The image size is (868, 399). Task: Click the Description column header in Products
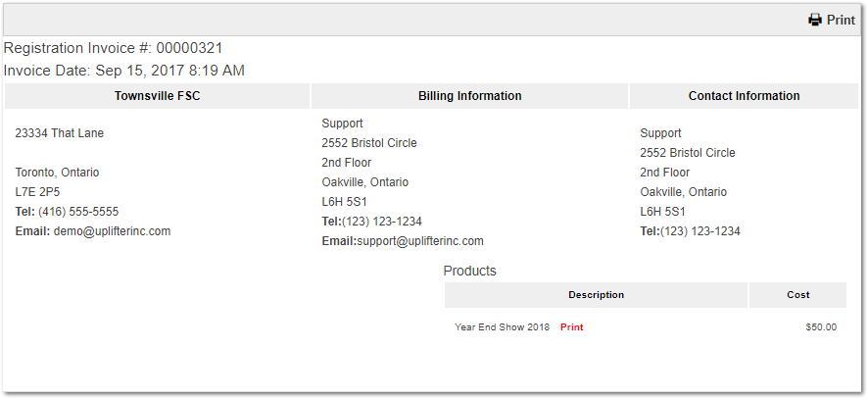(596, 295)
